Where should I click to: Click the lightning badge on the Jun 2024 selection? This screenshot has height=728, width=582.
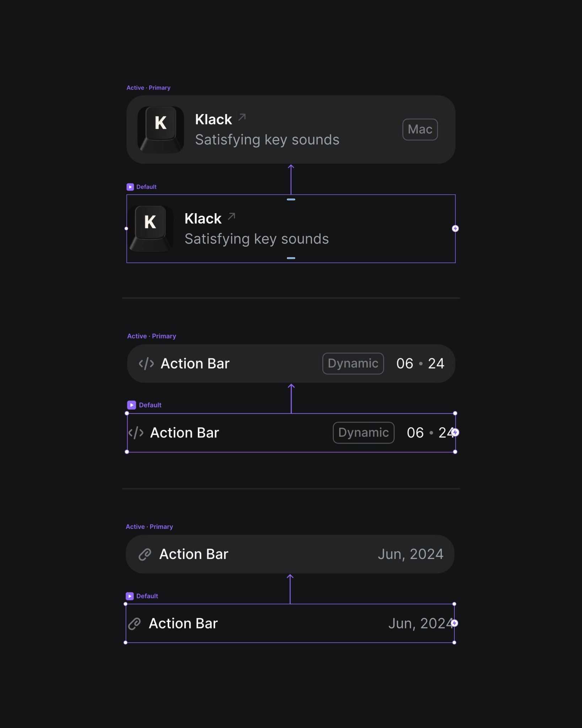[455, 623]
